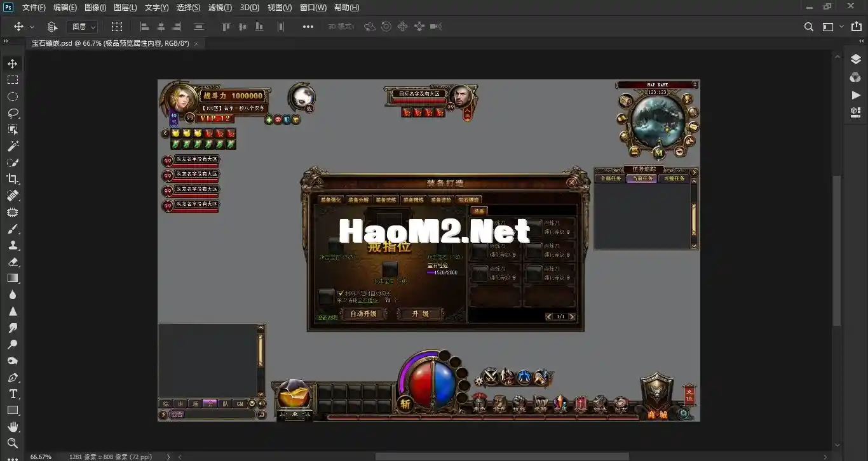This screenshot has width=868, height=461.
Task: Click the vertical canvas scrollbar
Action: click(837, 251)
